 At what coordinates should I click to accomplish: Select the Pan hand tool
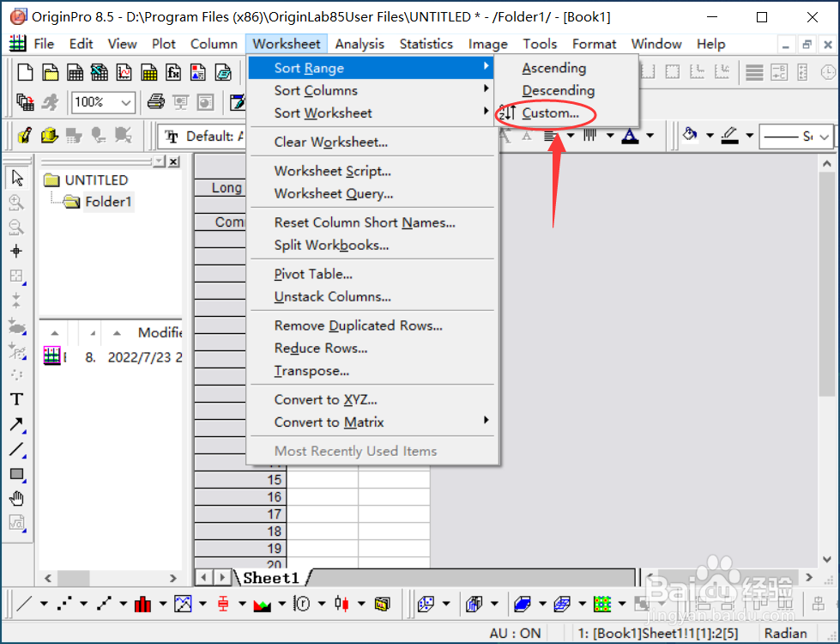click(16, 499)
